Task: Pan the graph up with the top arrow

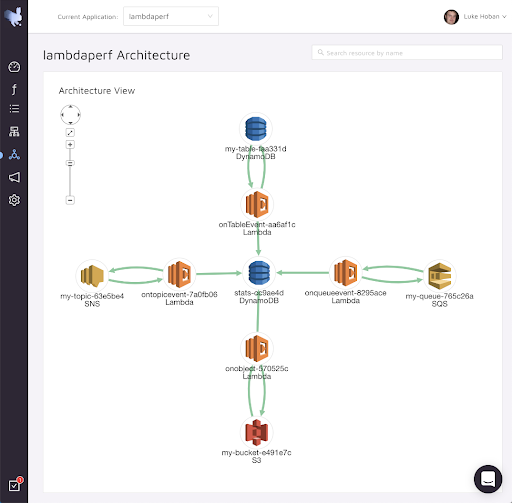Action: point(70,107)
